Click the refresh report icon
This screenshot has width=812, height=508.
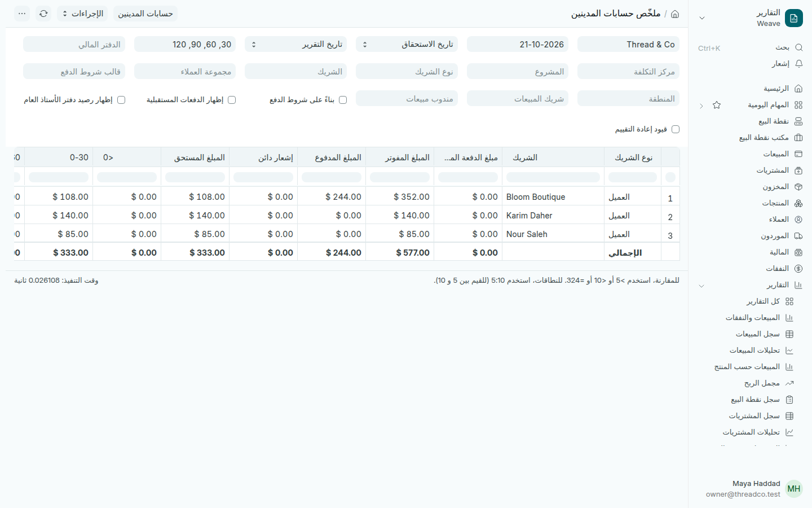click(43, 14)
